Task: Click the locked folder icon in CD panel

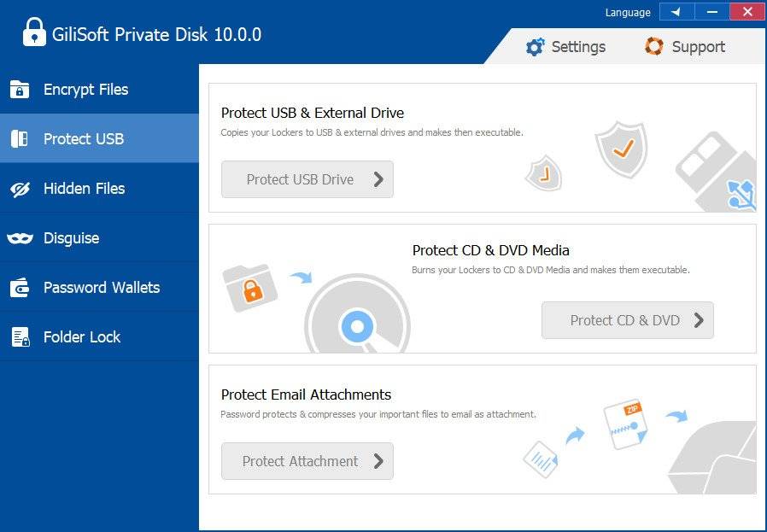Action: [x=250, y=288]
